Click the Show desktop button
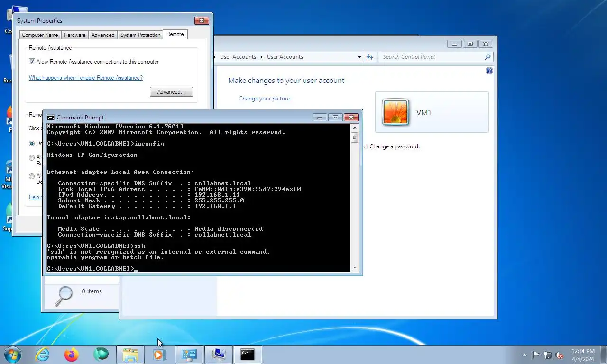This screenshot has height=364, width=607. pyautogui.click(x=603, y=355)
